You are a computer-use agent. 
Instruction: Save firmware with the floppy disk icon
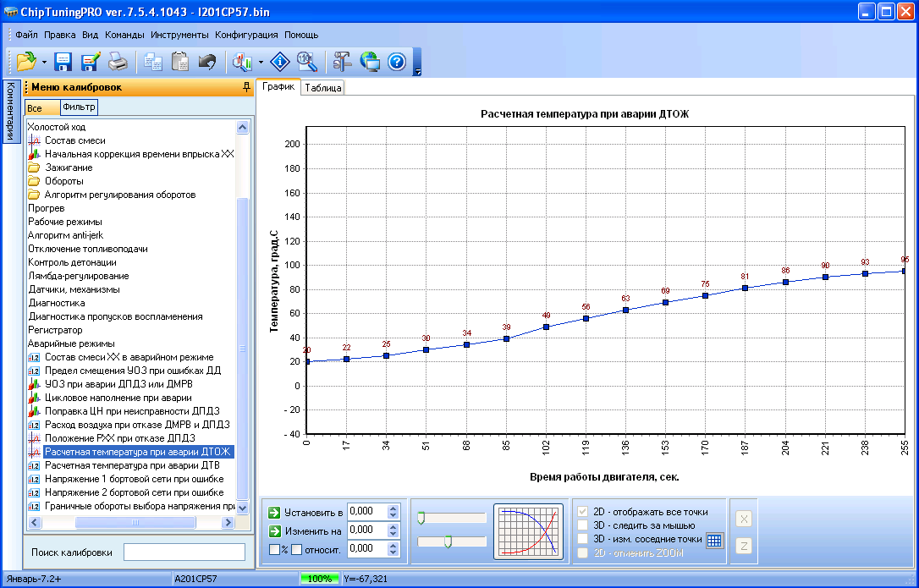pyautogui.click(x=63, y=62)
